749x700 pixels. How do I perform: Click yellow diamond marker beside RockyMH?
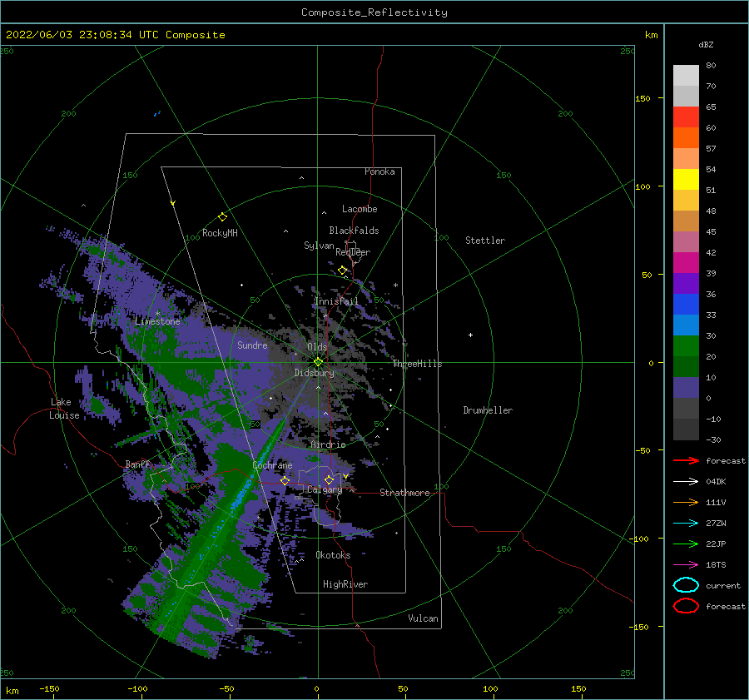tap(222, 217)
